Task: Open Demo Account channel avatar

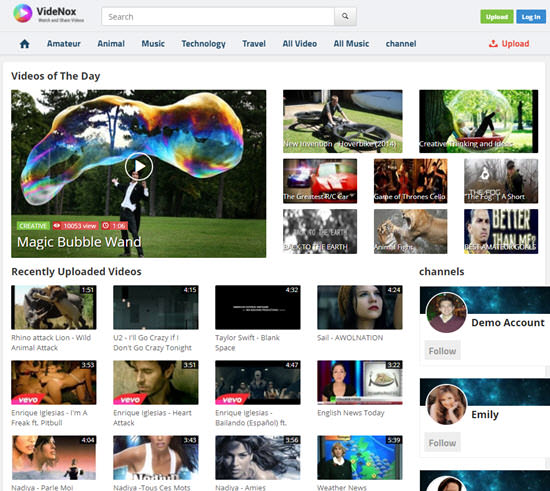Action: [x=446, y=312]
